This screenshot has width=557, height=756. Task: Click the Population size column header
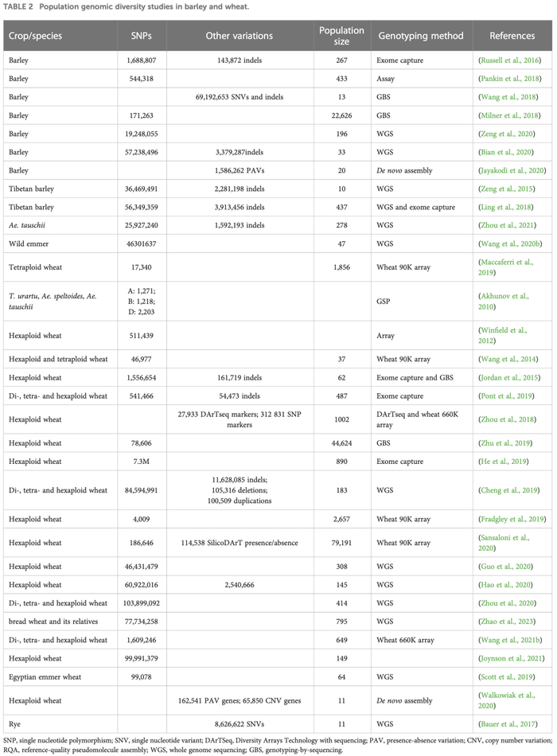click(x=341, y=36)
